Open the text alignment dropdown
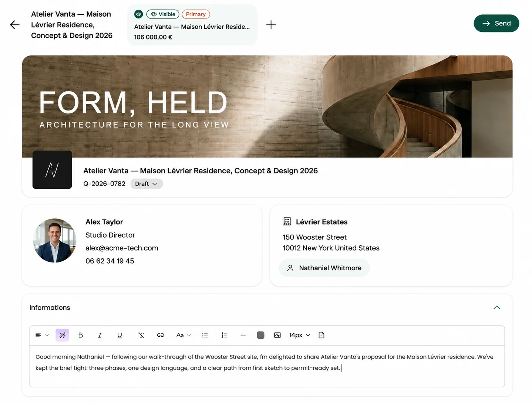 pyautogui.click(x=42, y=335)
